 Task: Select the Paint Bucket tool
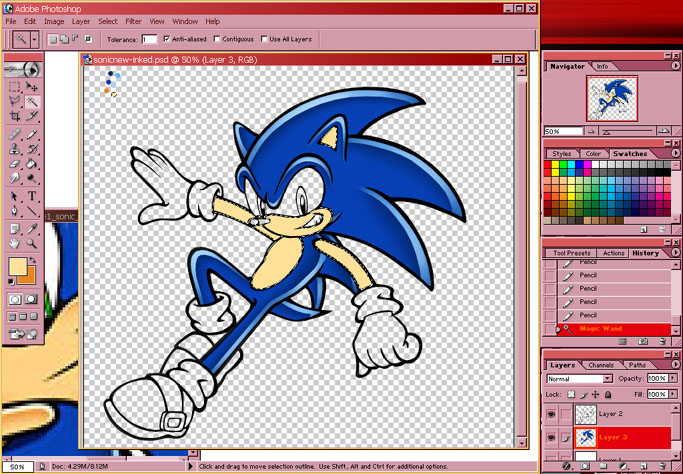click(x=31, y=164)
